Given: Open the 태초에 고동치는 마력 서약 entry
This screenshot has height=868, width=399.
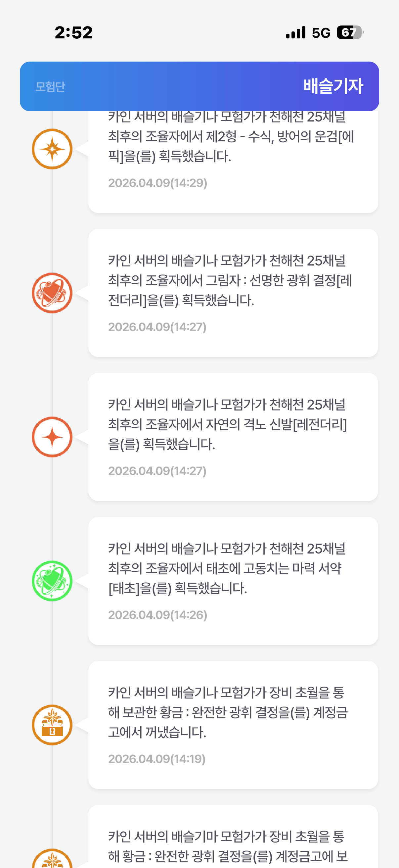Looking at the screenshot, I should pyautogui.click(x=233, y=581).
